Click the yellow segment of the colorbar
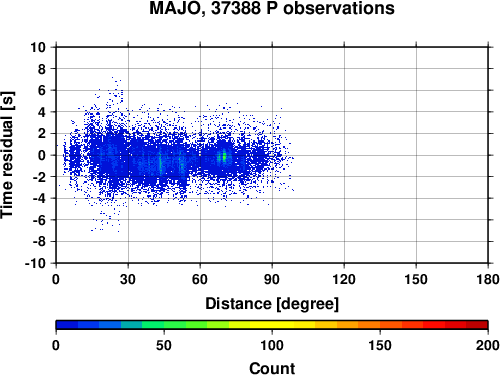The image size is (500, 375). pos(272,325)
